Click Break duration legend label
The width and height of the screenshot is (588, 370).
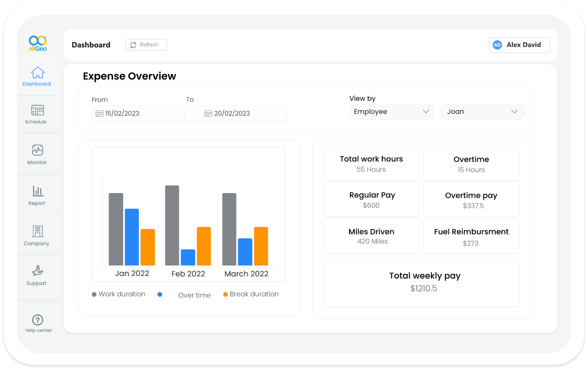(254, 294)
